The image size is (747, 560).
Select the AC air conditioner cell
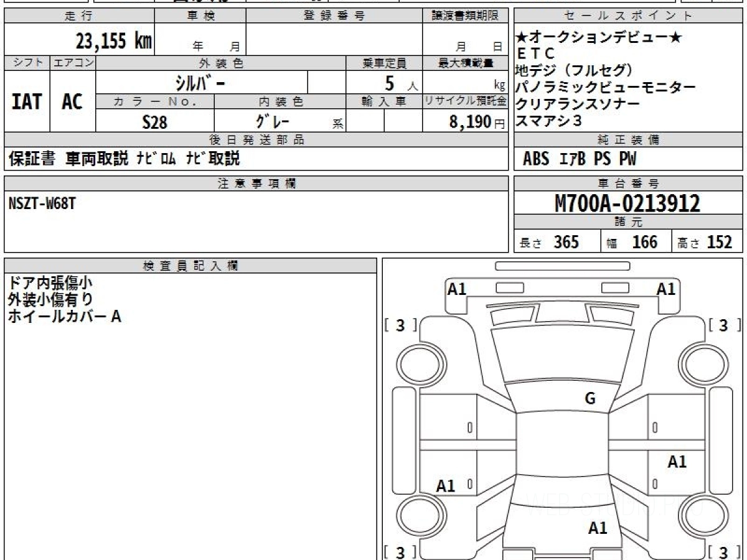72,102
